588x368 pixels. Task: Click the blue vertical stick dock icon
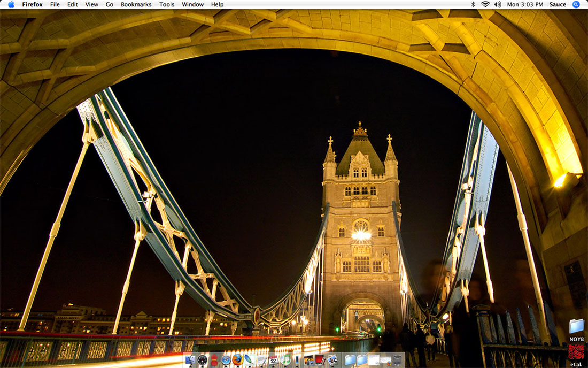pyautogui.click(x=297, y=361)
